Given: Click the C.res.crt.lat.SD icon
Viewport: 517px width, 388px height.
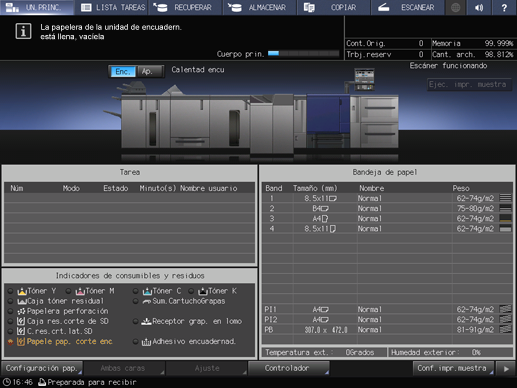Looking at the screenshot, I should pyautogui.click(x=21, y=331).
